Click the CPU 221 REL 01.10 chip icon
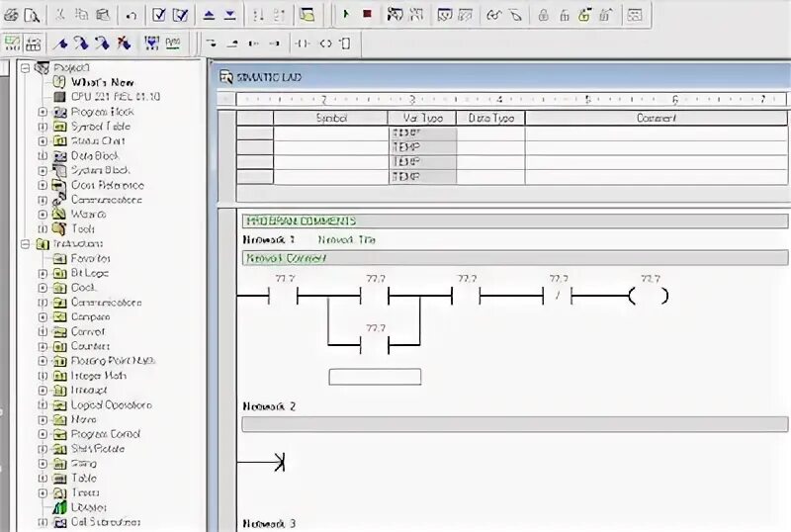The image size is (791, 532). pyautogui.click(x=59, y=96)
